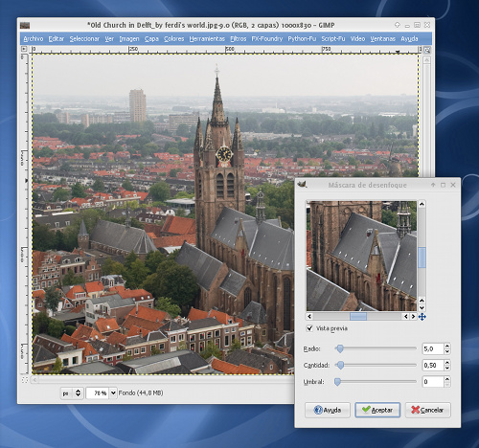Maximize the Máscara de desenfoque dialog
479x448 pixels.
click(x=443, y=185)
